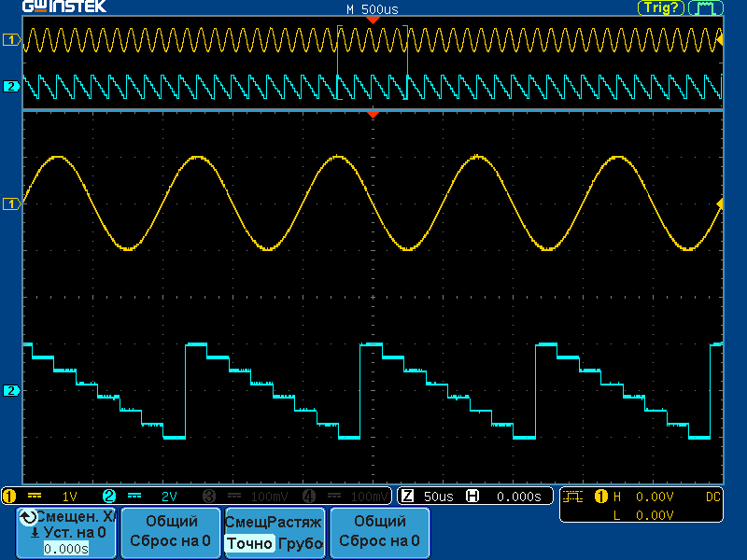Select the Грубо coarse adjustment option
The width and height of the screenshot is (747, 560).
pos(300,543)
